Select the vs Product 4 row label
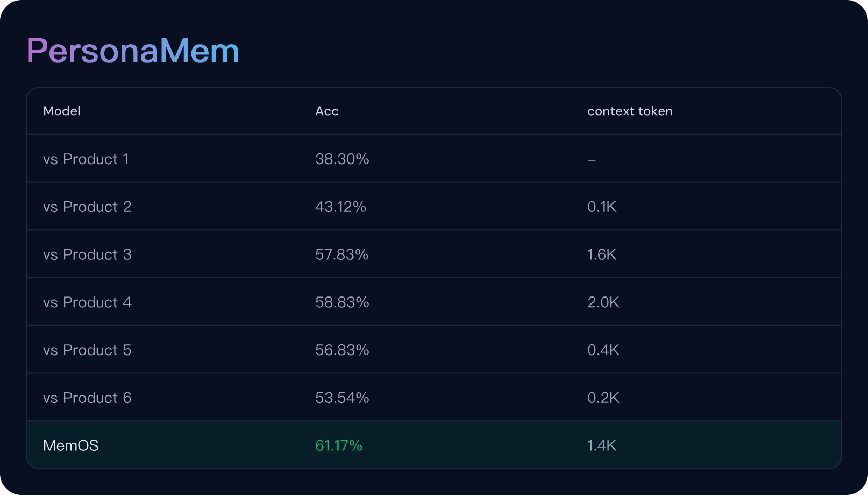Viewport: 868px width, 495px height. [x=87, y=302]
